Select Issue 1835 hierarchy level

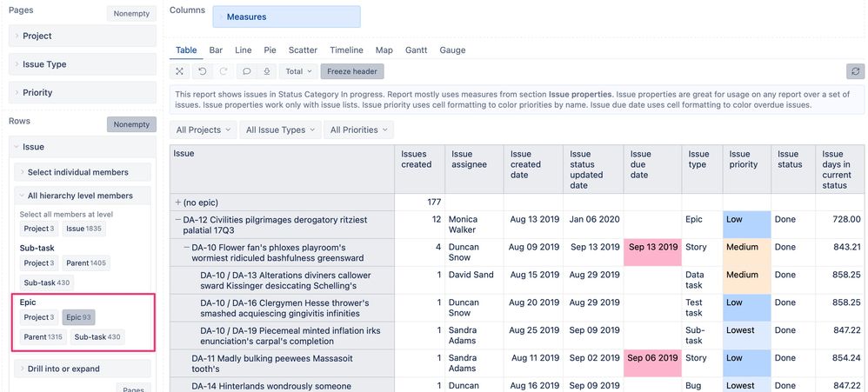tap(83, 229)
